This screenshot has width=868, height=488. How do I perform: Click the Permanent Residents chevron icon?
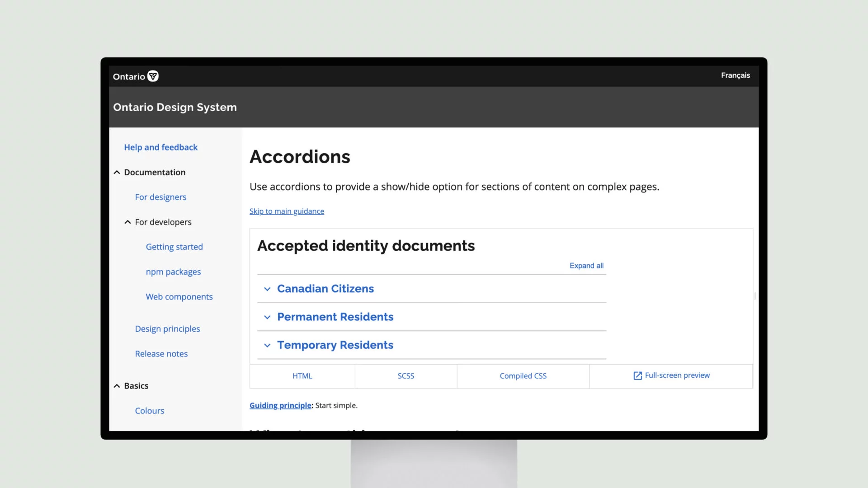[267, 316]
